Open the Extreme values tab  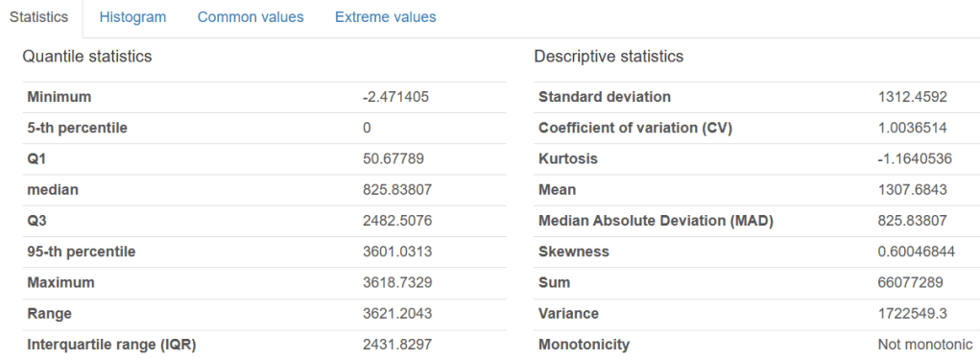pos(386,17)
